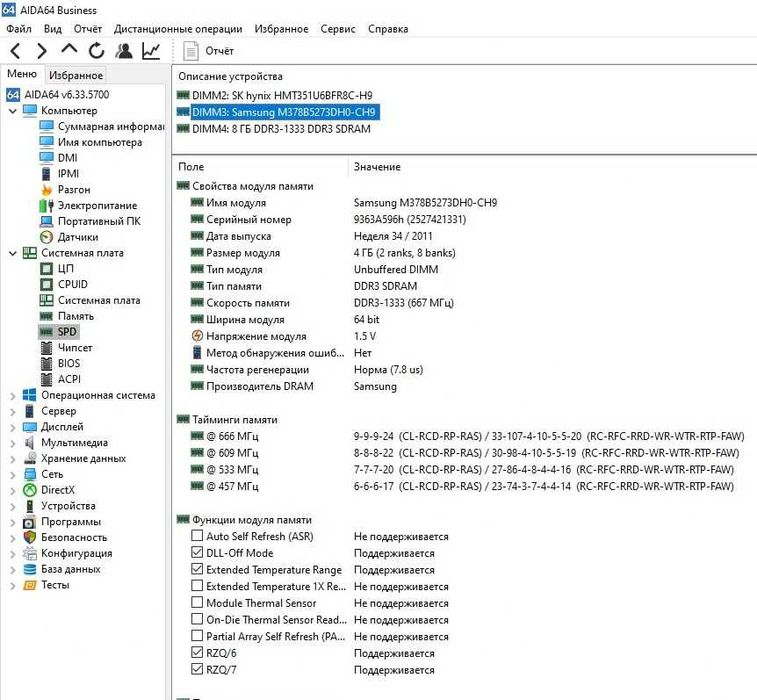Image resolution: width=757 pixels, height=700 pixels.
Task: Expand the Операционная система branch
Action: tap(13, 396)
